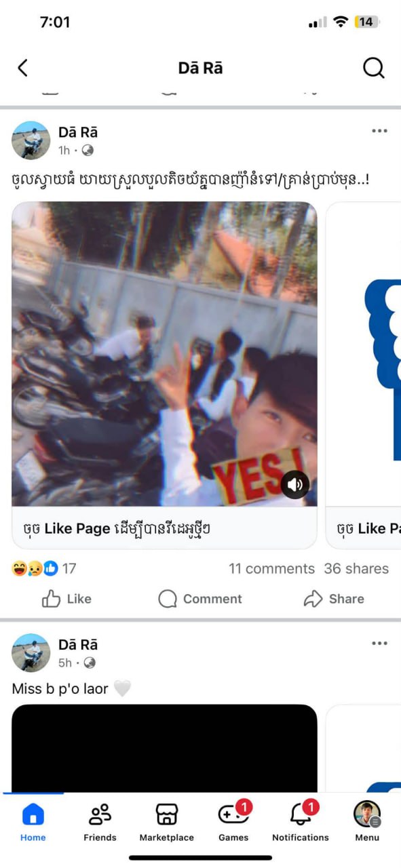
Task: Tap the back arrow icon
Action: click(22, 68)
